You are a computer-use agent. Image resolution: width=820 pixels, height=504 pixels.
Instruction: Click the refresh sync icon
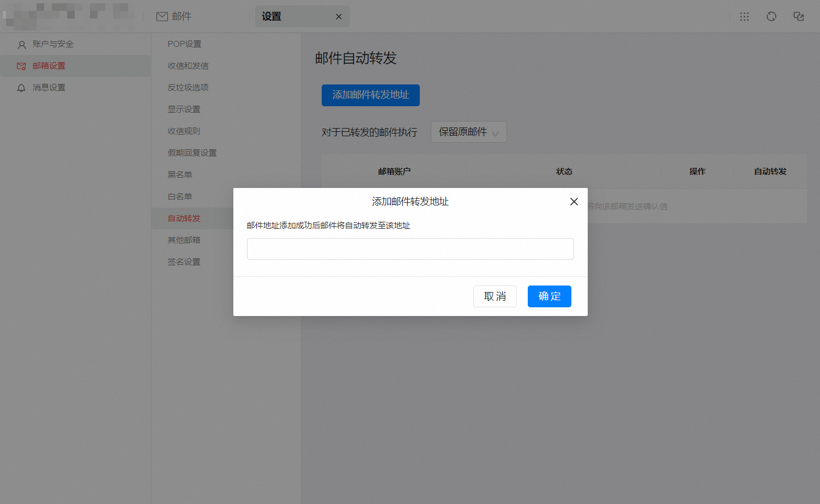(x=771, y=17)
